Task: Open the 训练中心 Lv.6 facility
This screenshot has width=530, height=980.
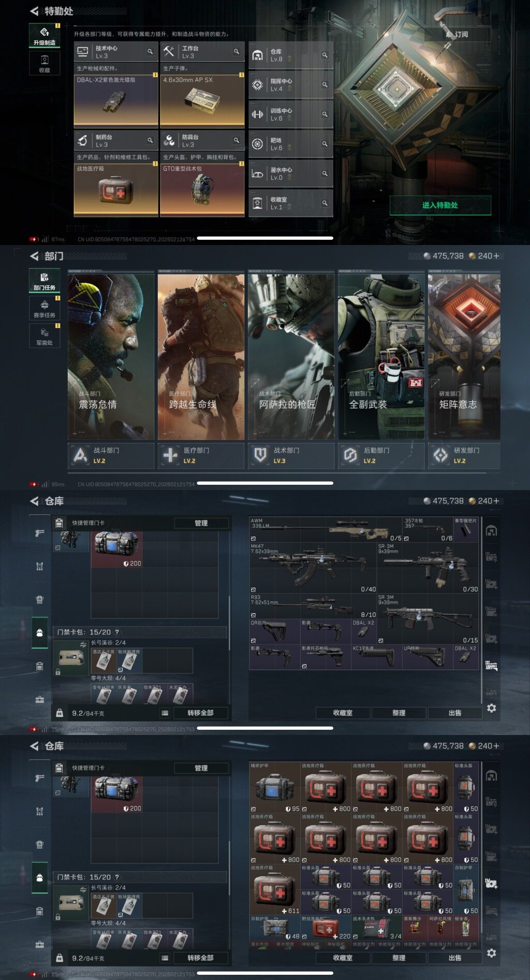Action: point(290,114)
